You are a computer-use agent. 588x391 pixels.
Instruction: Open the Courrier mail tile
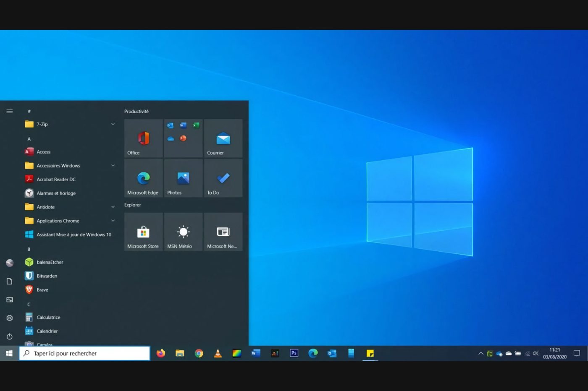pyautogui.click(x=223, y=138)
